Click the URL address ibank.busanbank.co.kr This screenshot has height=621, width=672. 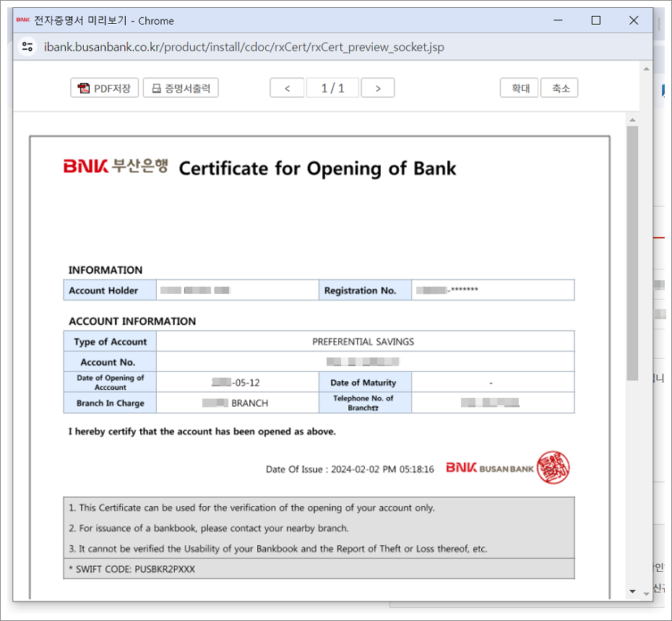244,47
